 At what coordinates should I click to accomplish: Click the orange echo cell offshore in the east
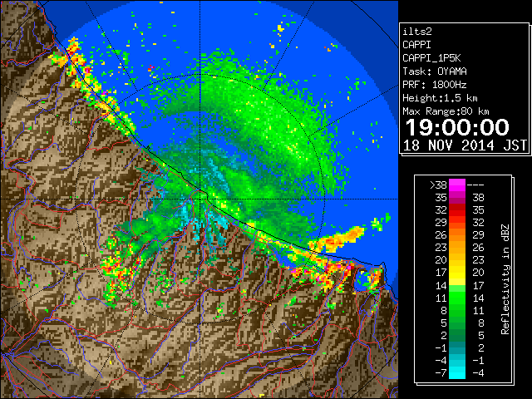pyautogui.click(x=339, y=239)
